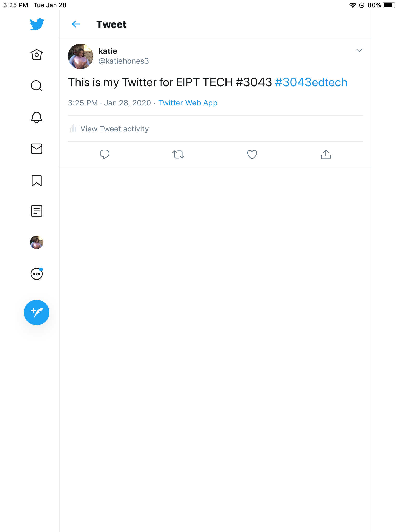
Task: Open the Notifications bell
Action: [37, 117]
